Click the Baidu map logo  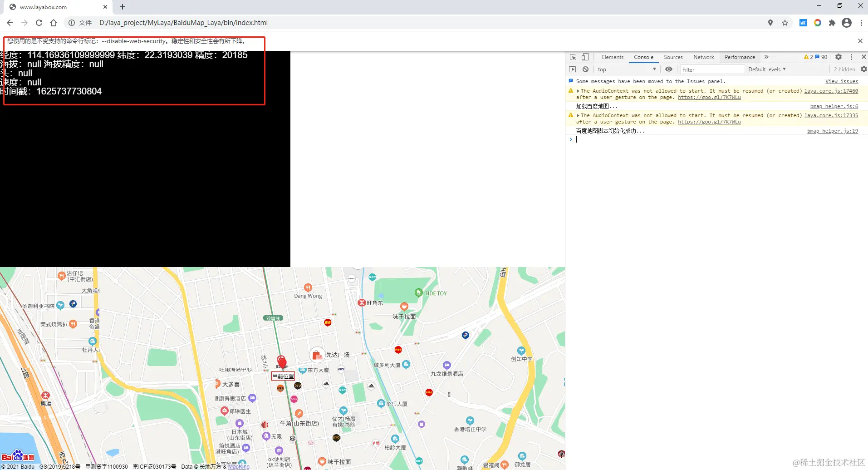pyautogui.click(x=18, y=455)
